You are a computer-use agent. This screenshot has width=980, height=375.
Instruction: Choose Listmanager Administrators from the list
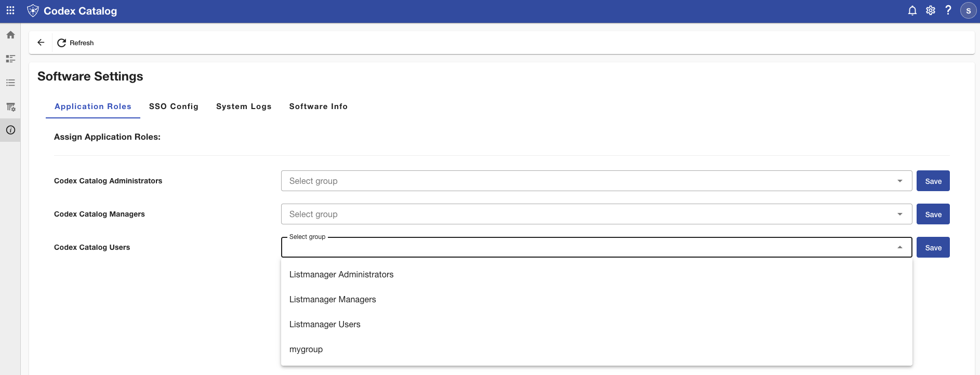click(x=597, y=274)
